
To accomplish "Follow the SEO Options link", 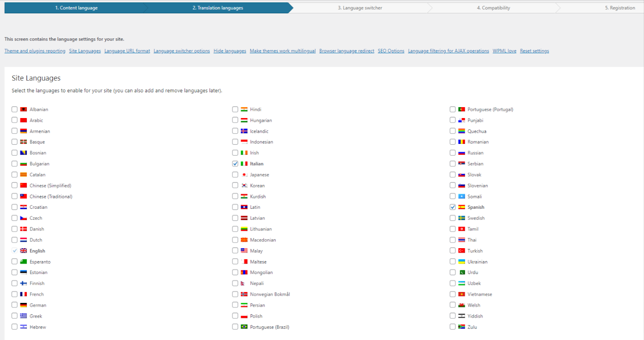I will [391, 51].
